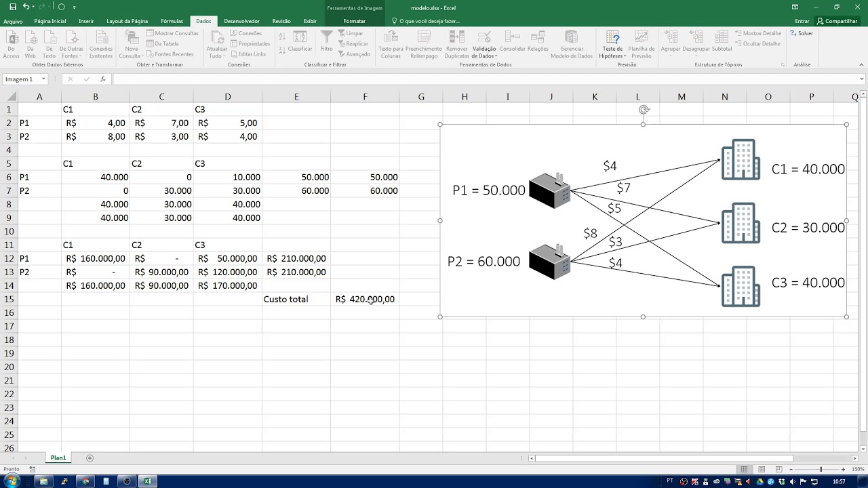
Task: Open the Arquivo tab
Action: pos(13,21)
